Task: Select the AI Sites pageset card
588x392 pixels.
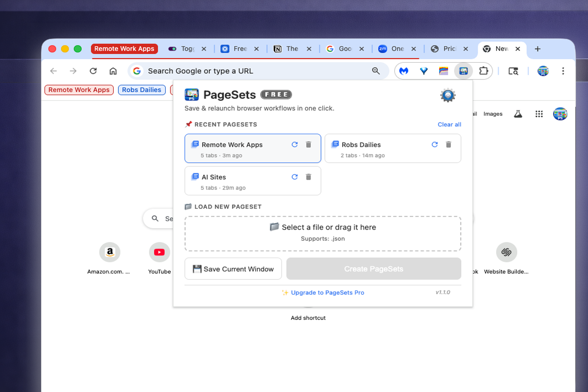Action: click(x=253, y=181)
